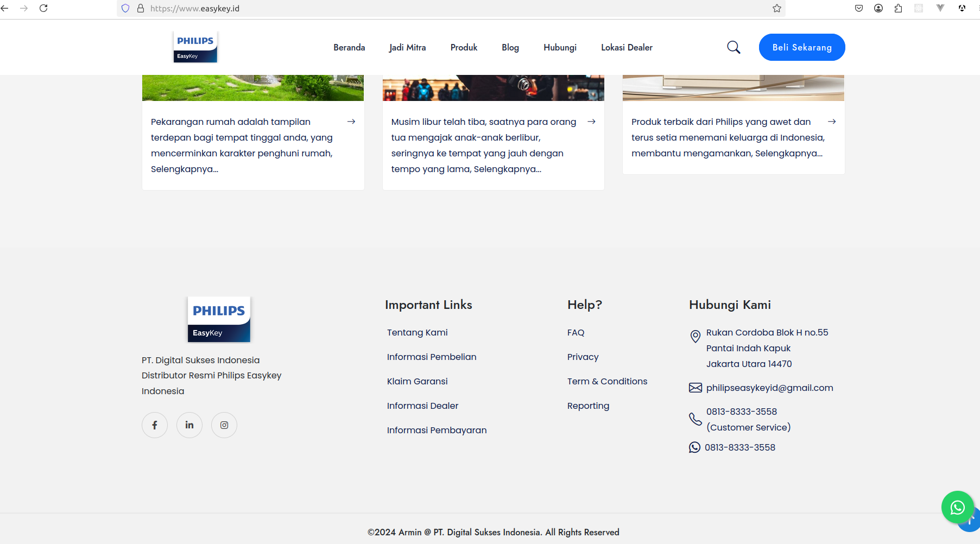Open the Lokasi Dealer menu item
The image size is (980, 544).
tap(627, 48)
